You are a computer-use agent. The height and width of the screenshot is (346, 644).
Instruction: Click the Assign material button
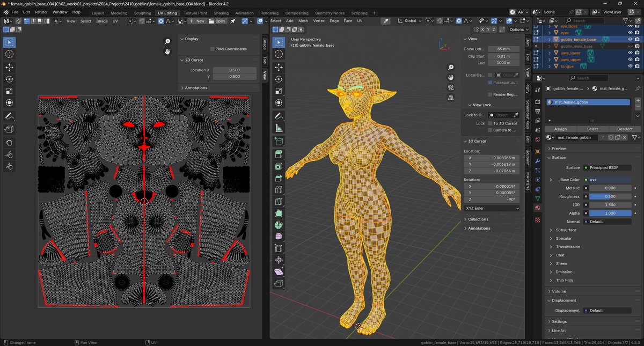560,129
